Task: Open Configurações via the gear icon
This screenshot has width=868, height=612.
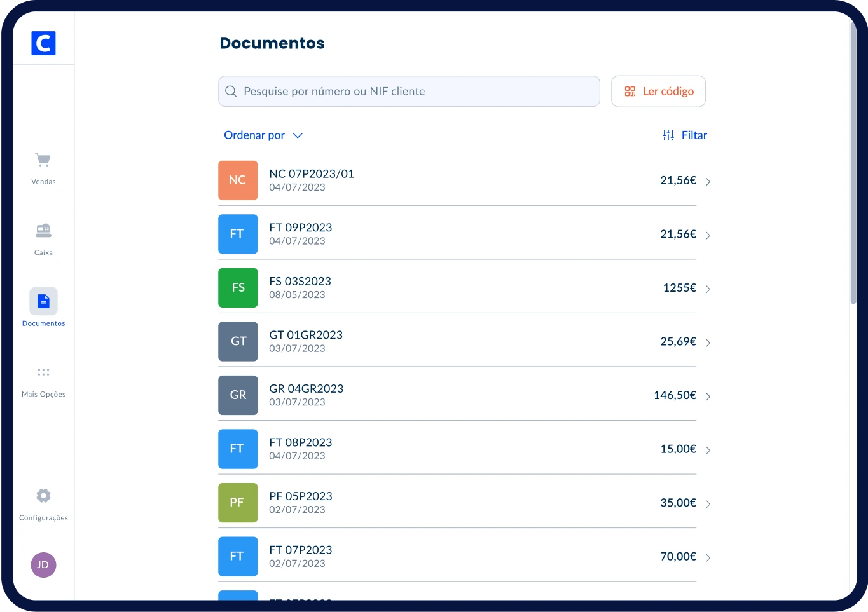Action: (x=43, y=496)
